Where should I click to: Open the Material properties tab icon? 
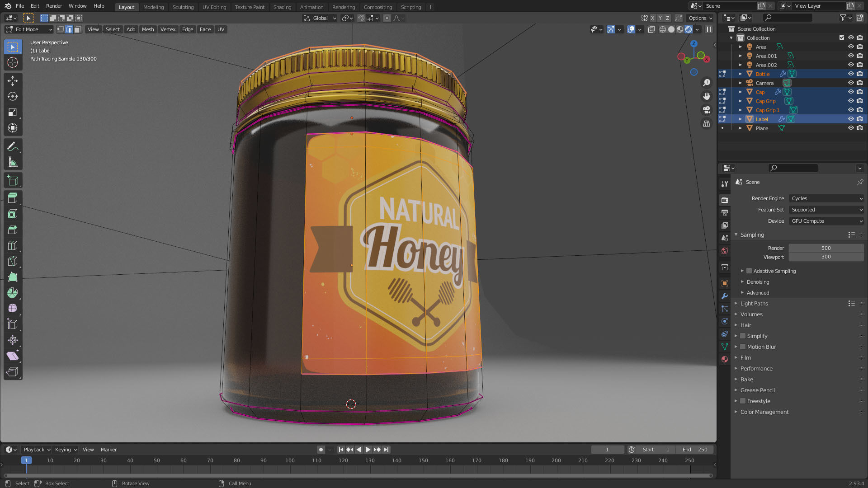pos(725,359)
